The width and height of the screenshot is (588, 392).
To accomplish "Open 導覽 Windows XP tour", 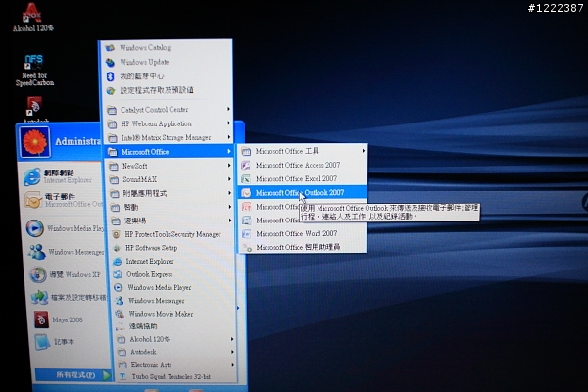I will pos(67,275).
